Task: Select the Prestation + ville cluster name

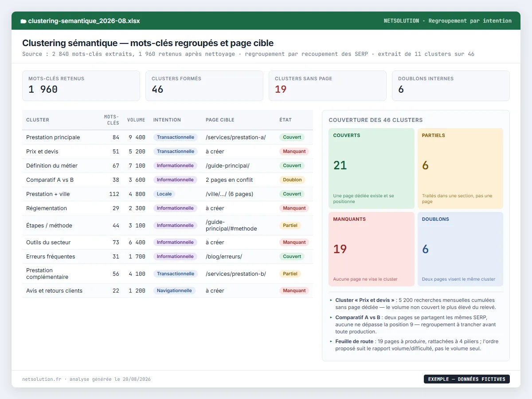Action: (48, 194)
